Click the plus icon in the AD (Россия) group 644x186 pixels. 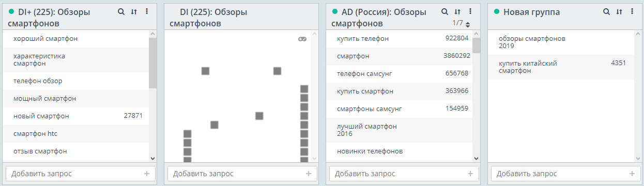click(x=470, y=174)
